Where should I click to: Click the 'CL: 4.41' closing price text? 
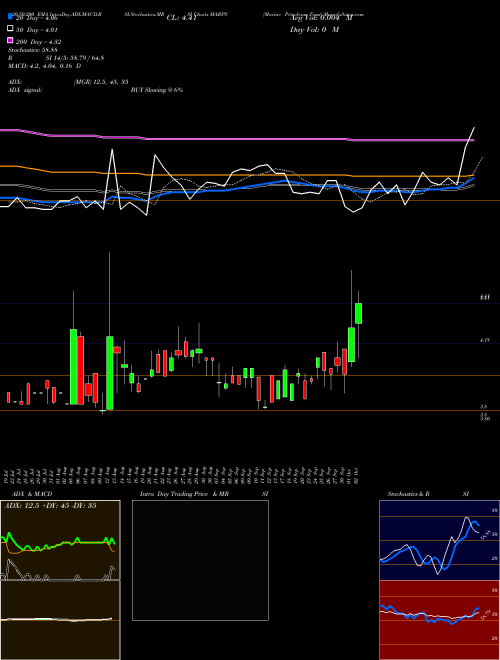click(x=182, y=18)
